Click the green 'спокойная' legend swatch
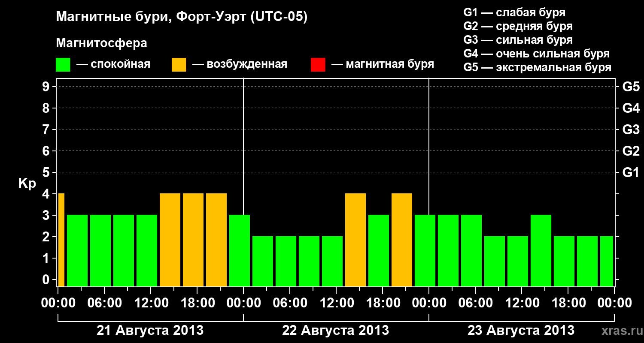The height and width of the screenshot is (343, 644). [x=63, y=65]
